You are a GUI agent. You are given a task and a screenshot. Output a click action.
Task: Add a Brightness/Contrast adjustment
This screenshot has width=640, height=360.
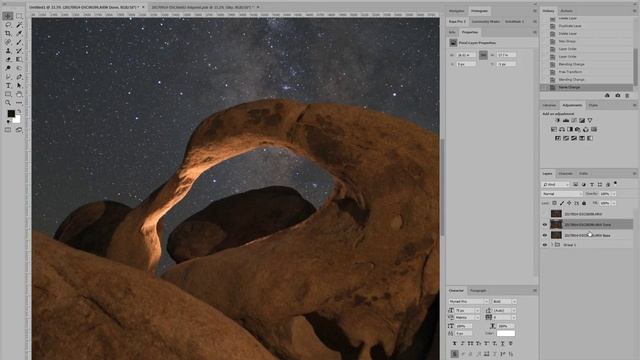click(x=558, y=120)
